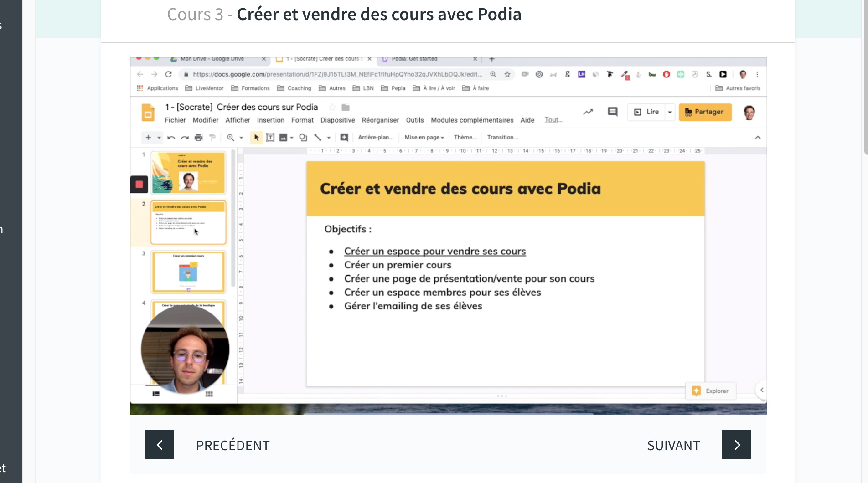Click the browser forward arrow in the video
The image size is (868, 483).
154,74
